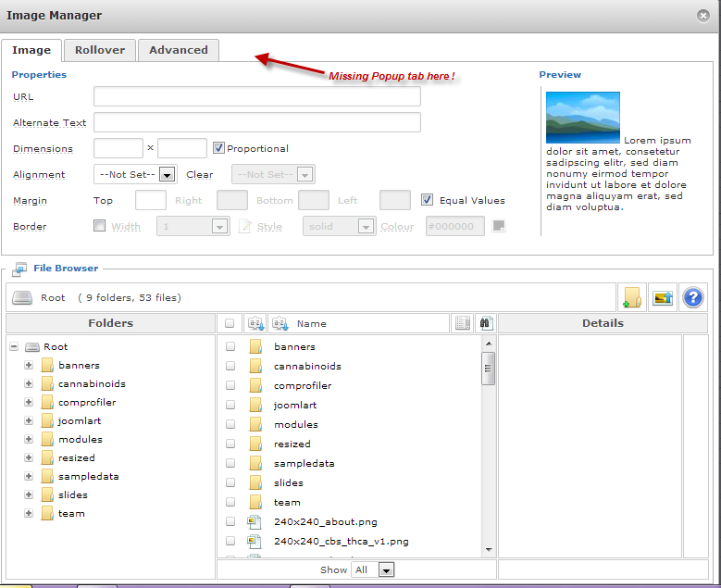Open the sampledata folder in file list
Screen dimensions: 721x588
(x=304, y=463)
